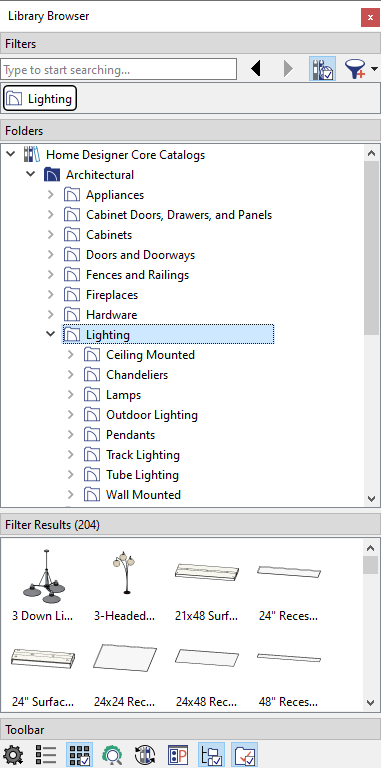Open the filter funnel dropdown arrow
The height and width of the screenshot is (768, 381).
[375, 69]
